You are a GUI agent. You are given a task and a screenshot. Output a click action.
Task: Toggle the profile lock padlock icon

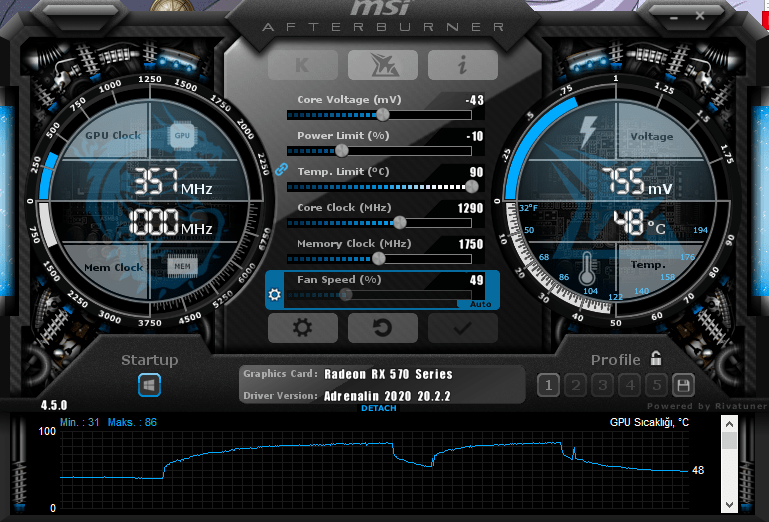[x=656, y=359]
